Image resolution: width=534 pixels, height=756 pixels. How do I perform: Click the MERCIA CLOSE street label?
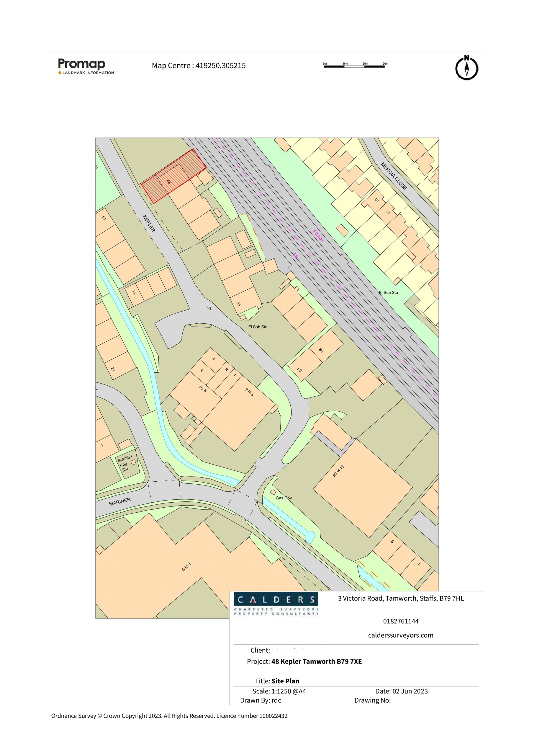point(394,176)
